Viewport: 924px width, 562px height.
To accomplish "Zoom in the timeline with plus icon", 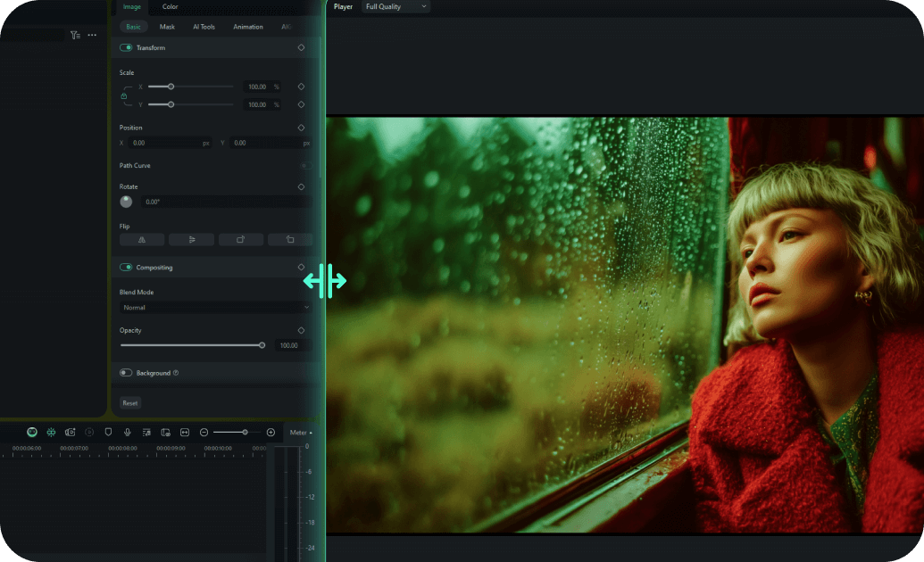I will point(271,433).
